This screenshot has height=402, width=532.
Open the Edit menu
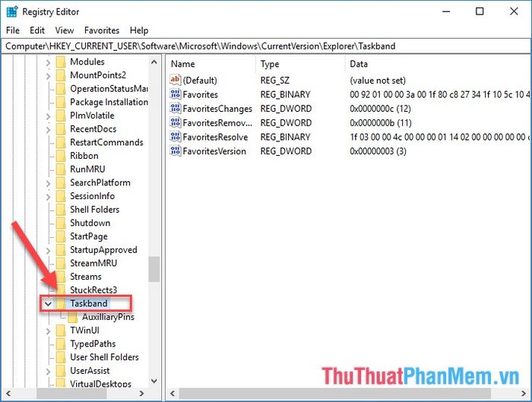[37, 30]
